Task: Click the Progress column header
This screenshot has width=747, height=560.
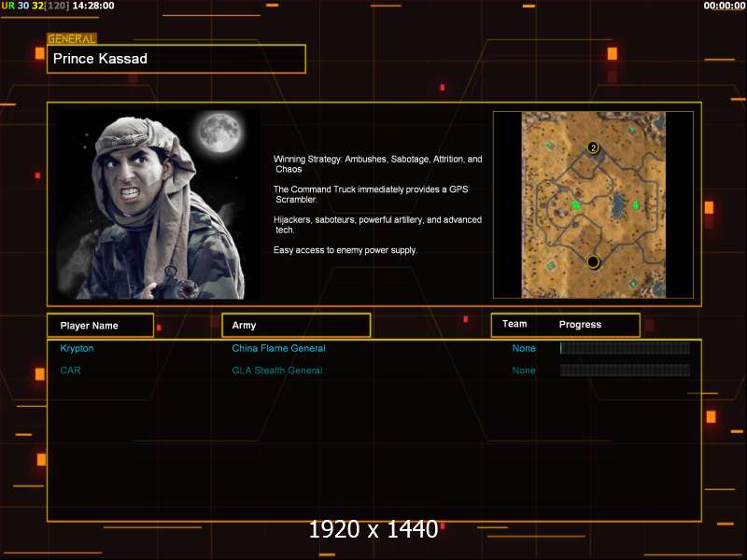Action: click(x=580, y=325)
